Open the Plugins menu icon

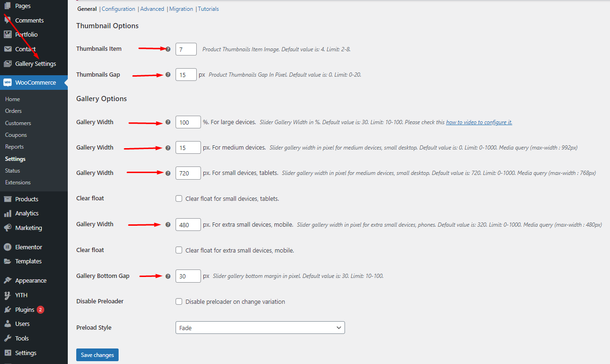coord(8,309)
